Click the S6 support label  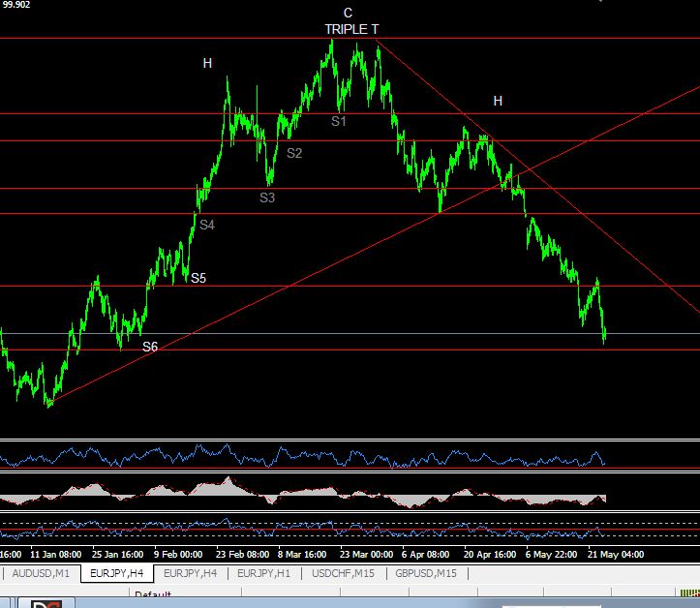tap(150, 347)
